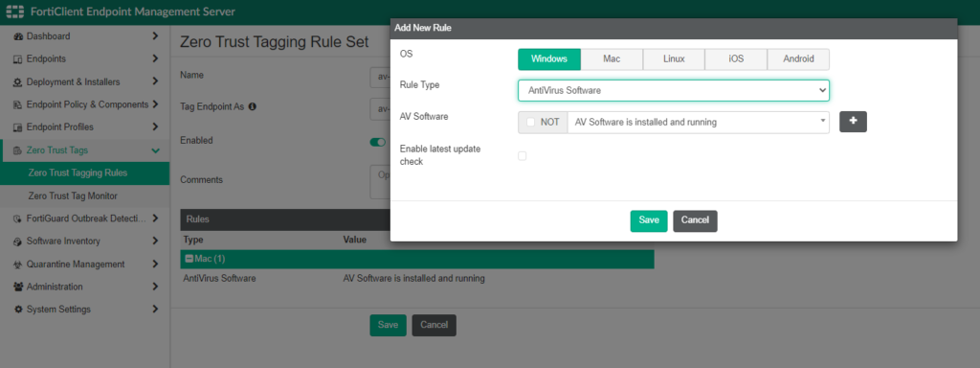The width and height of the screenshot is (980, 368).
Task: Click the Endpoint Policy & Components icon
Action: click(x=18, y=104)
